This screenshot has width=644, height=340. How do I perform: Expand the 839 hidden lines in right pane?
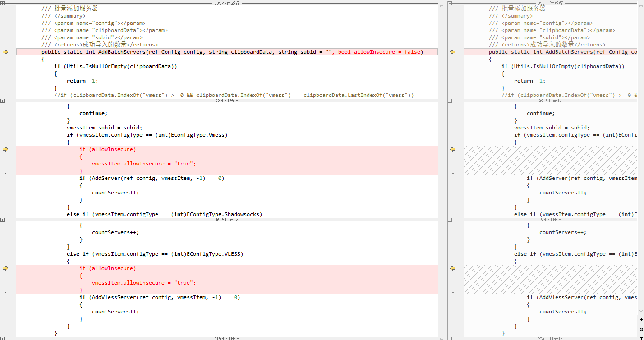coord(450,3)
